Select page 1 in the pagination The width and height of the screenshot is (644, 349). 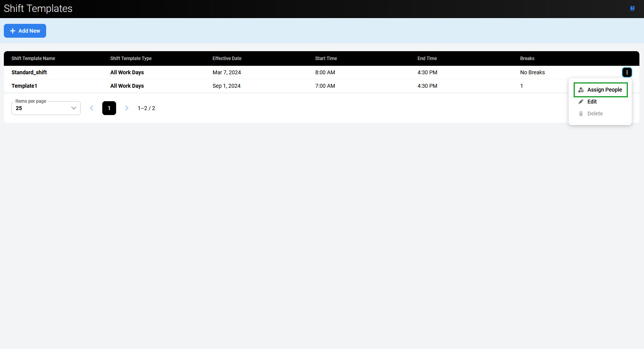tap(109, 108)
